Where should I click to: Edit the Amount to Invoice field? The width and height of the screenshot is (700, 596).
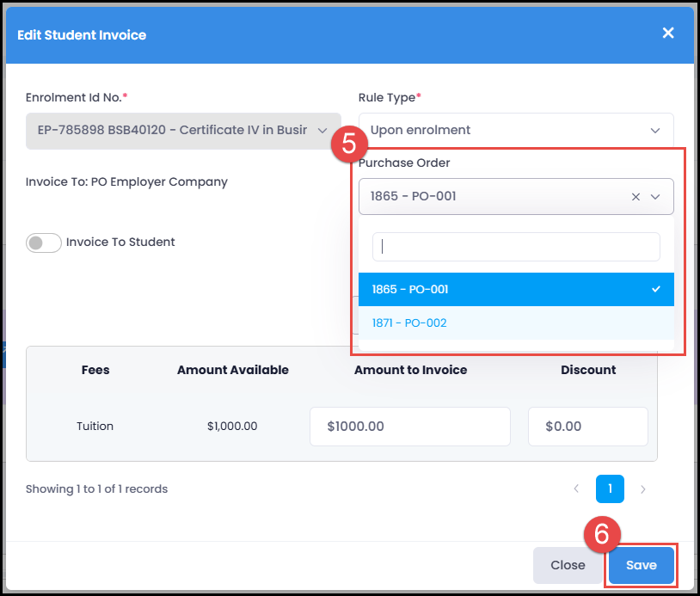(x=409, y=427)
